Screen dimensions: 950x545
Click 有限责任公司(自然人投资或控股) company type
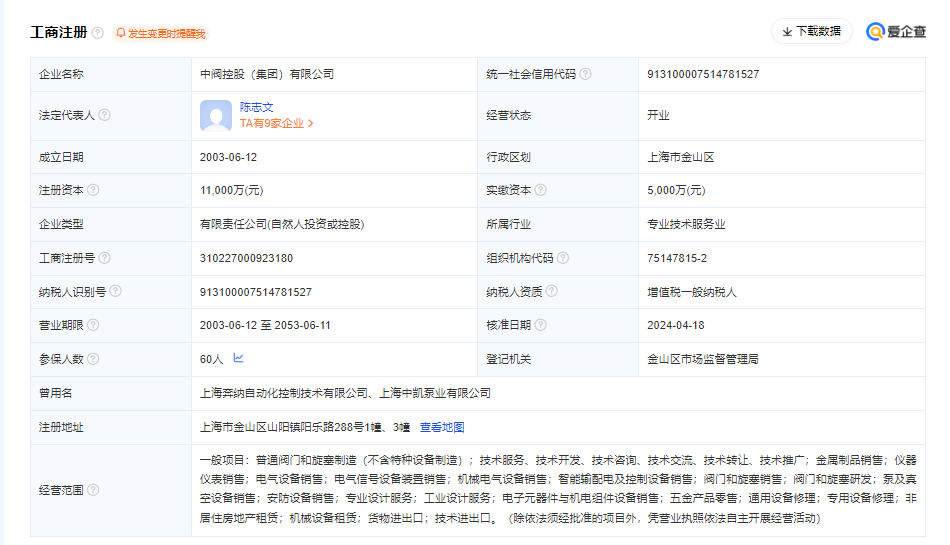pos(282,225)
